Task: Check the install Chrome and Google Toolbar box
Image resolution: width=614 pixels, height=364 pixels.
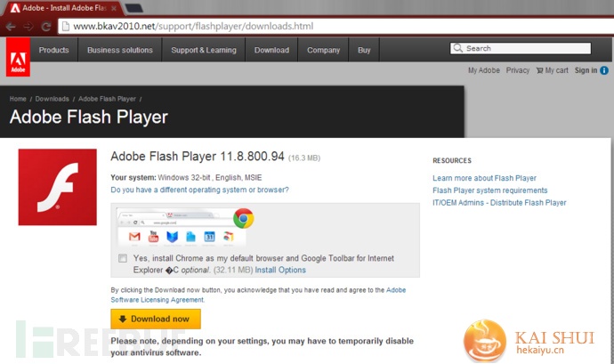Action: pos(123,258)
